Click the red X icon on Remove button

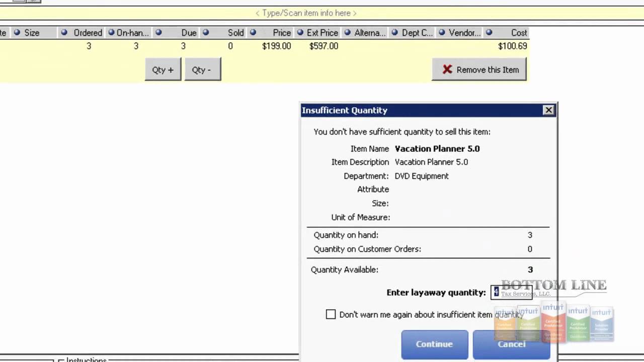coord(447,69)
